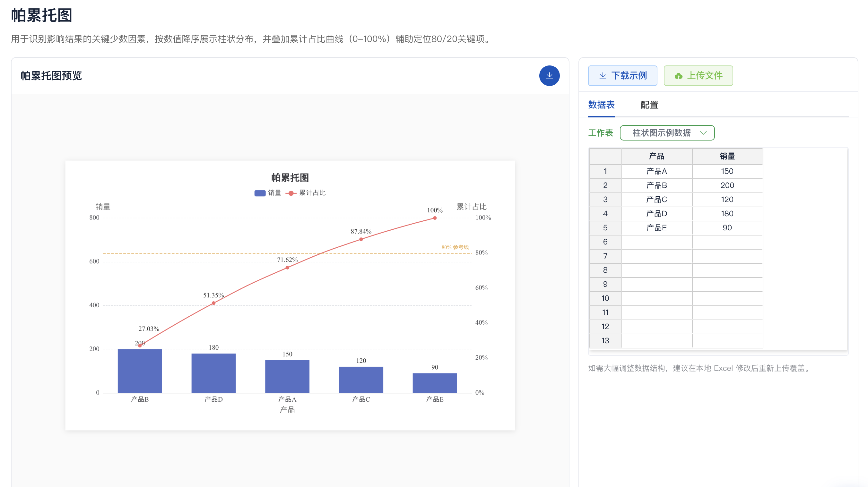The width and height of the screenshot is (868, 487).
Task: Select row header 6 in data table
Action: [605, 242]
